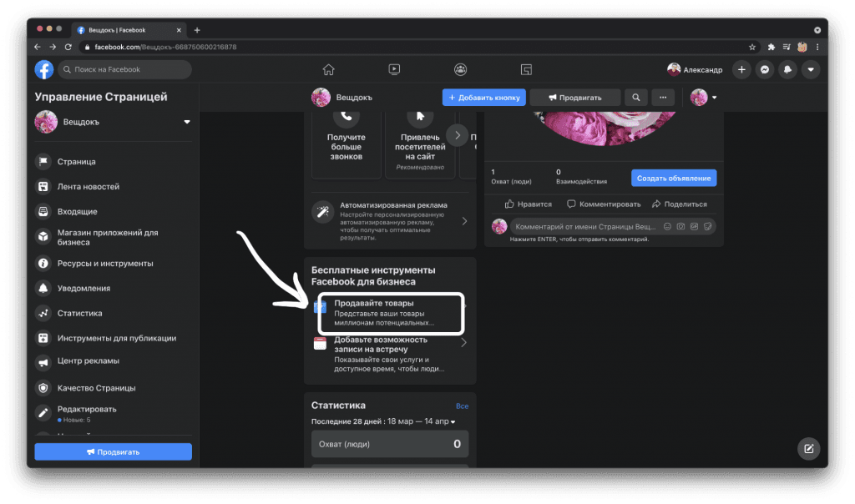Click Александр profile link
The image size is (855, 504).
coord(695,70)
